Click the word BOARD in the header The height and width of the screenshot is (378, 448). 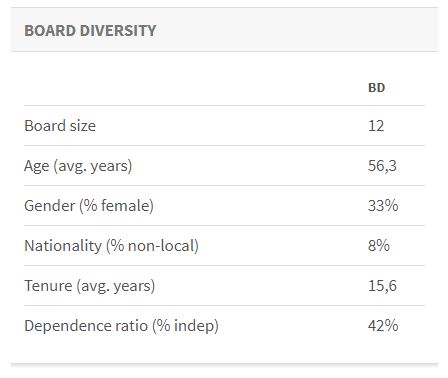click(x=50, y=31)
